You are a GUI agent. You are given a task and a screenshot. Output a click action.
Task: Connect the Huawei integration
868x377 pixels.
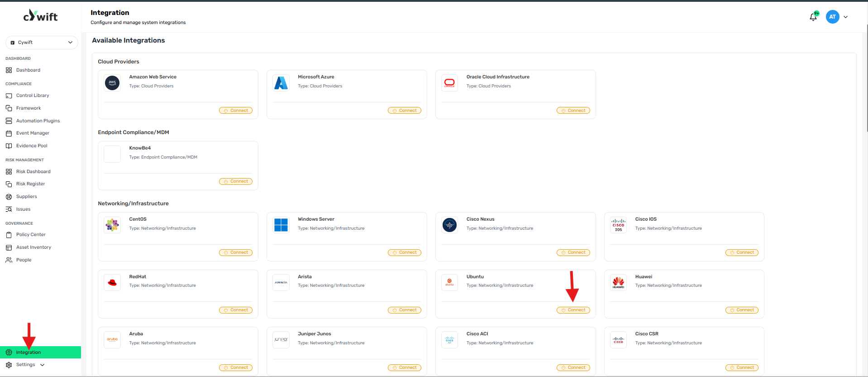[742, 310]
